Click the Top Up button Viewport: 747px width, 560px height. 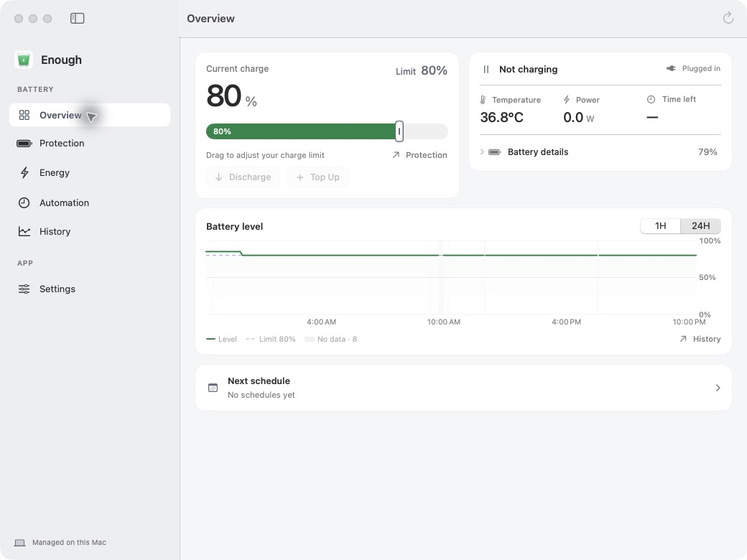(317, 177)
